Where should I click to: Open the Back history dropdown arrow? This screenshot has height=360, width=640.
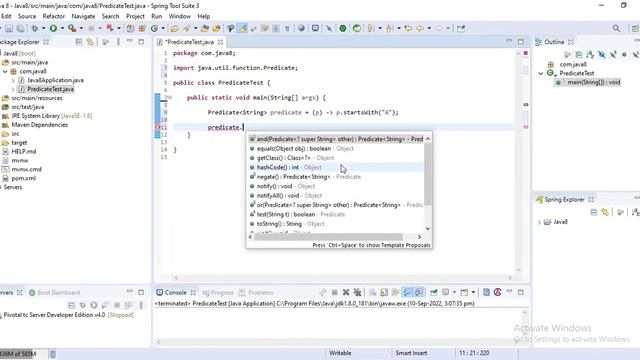[x=429, y=28]
